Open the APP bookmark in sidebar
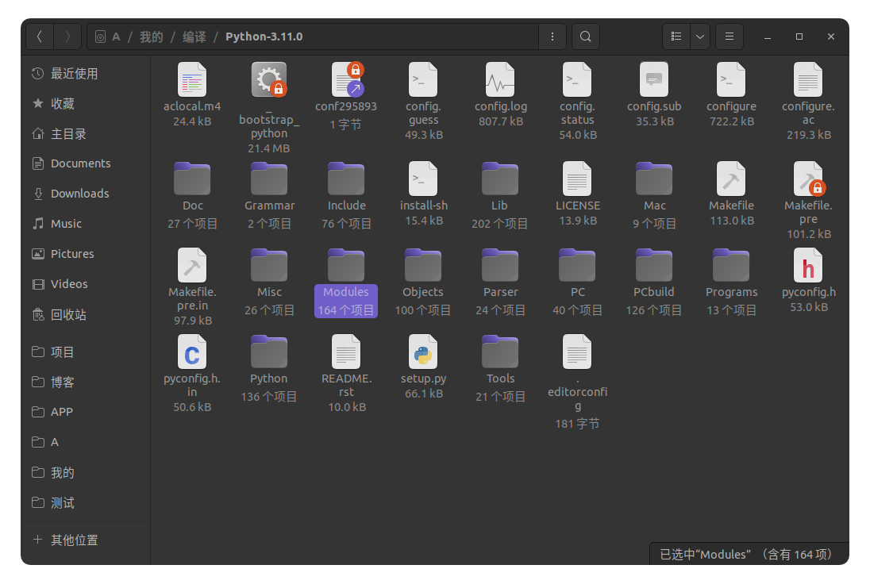Image resolution: width=870 pixels, height=588 pixels. point(86,412)
